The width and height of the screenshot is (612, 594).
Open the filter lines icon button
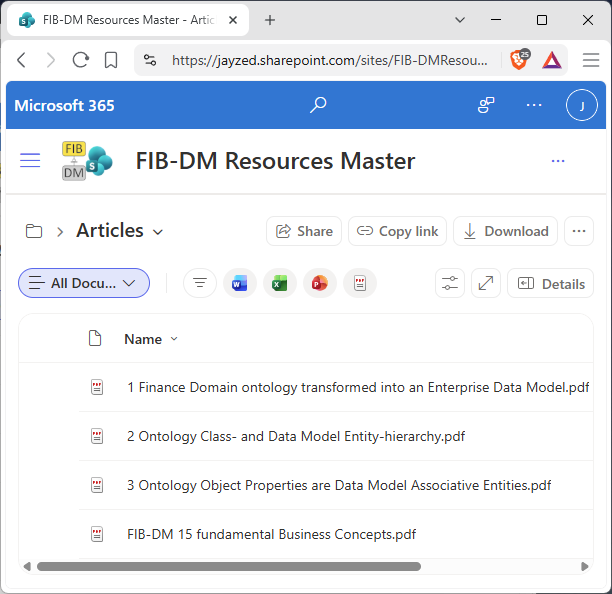200,283
